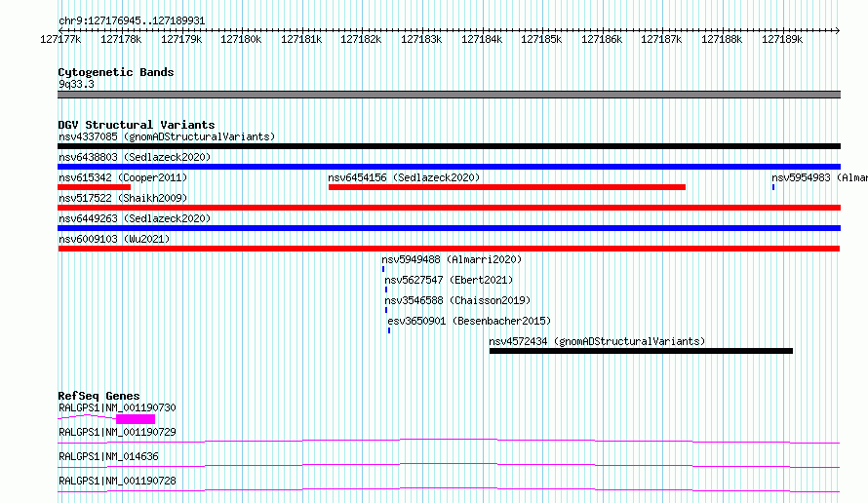Viewport: 868px width, 503px height.
Task: Click the nsv5949488 Almarri2020 blue marker
Action: (x=383, y=269)
